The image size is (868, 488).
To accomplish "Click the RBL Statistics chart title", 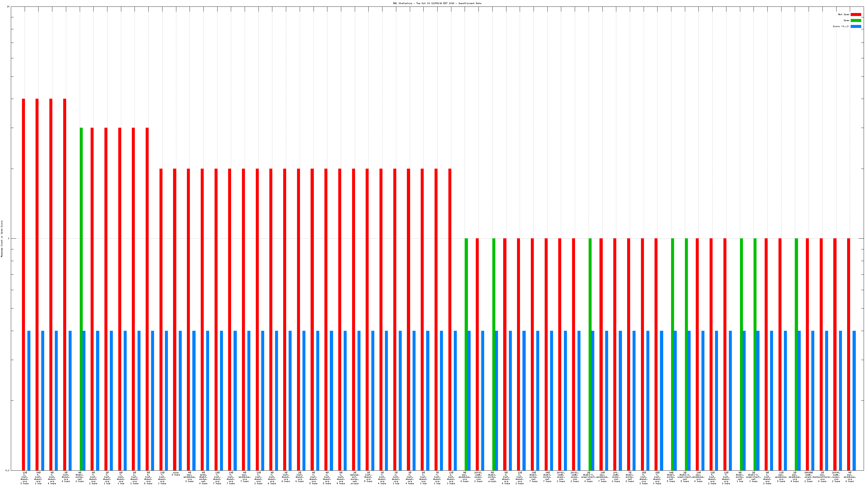I will pos(437,3).
